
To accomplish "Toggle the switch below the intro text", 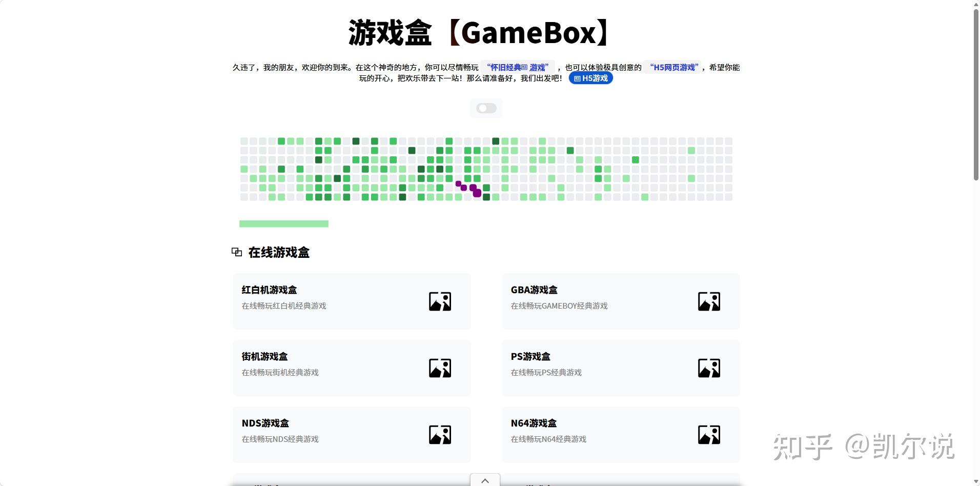I will coord(486,108).
